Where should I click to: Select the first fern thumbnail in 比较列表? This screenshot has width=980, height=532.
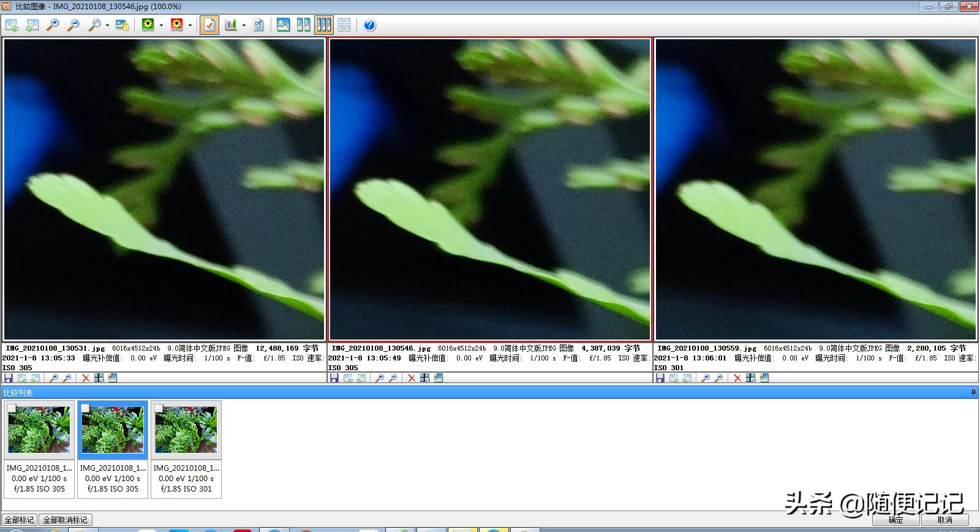pyautogui.click(x=39, y=430)
